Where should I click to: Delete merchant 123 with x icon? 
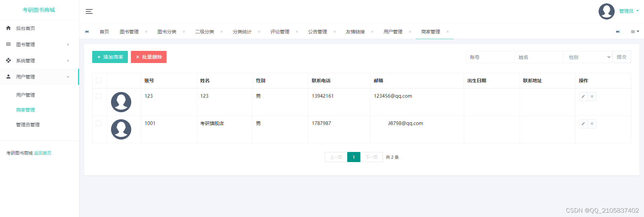pos(592,96)
